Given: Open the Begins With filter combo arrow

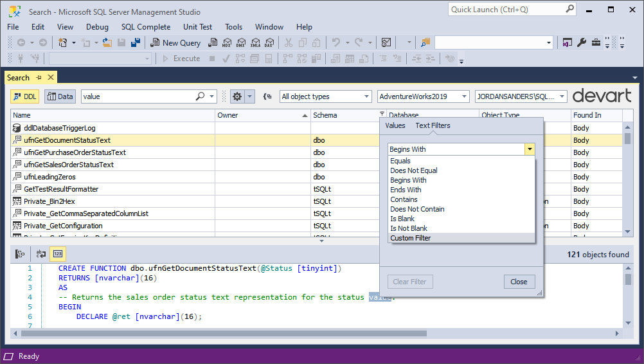Looking at the screenshot, I should click(x=530, y=149).
